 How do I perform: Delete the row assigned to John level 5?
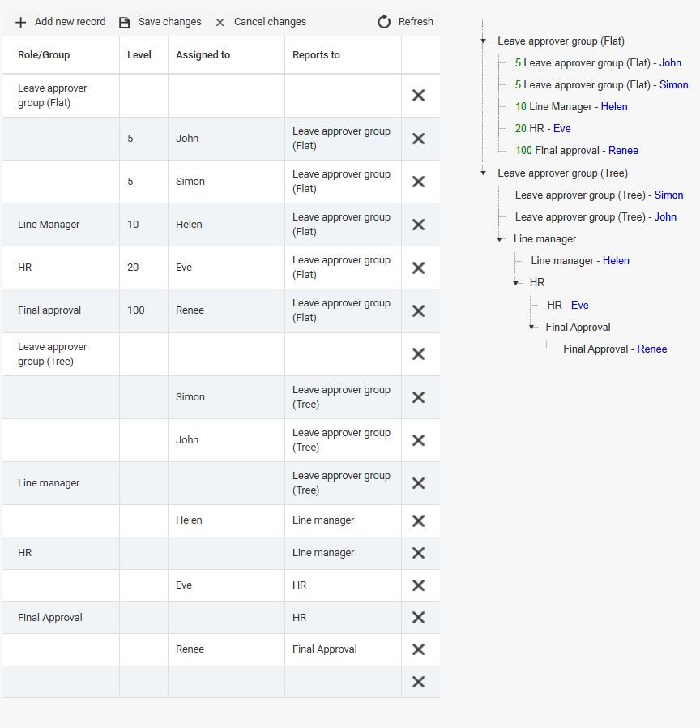418,139
